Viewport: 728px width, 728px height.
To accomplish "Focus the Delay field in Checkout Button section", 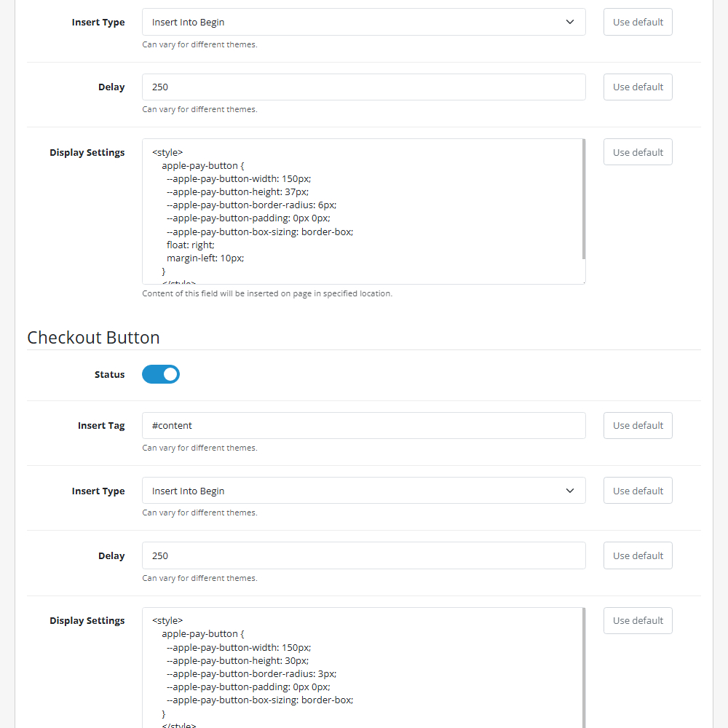I will click(363, 555).
